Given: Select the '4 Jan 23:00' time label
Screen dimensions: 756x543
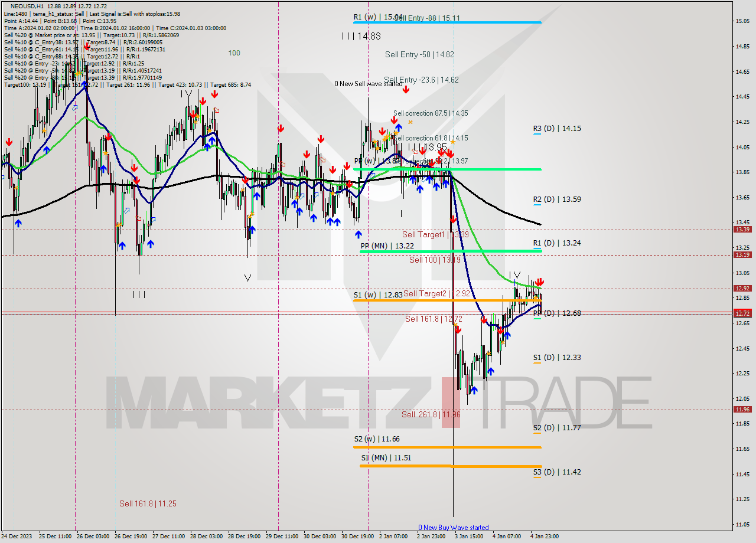Looking at the screenshot, I should pos(545,537).
